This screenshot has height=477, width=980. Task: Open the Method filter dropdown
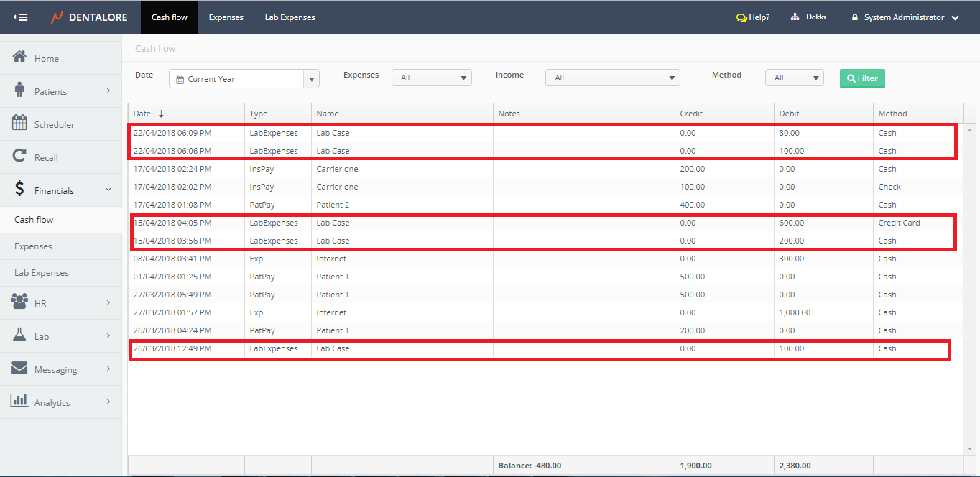[x=794, y=78]
